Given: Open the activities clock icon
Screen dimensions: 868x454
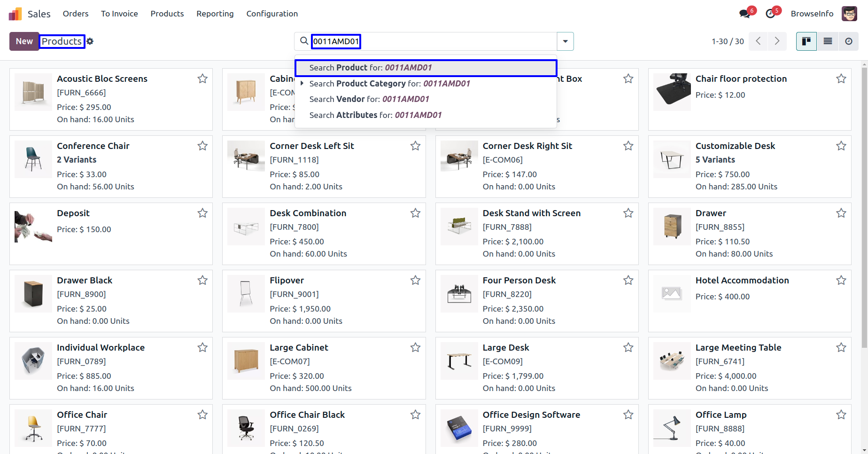Looking at the screenshot, I should coord(770,14).
